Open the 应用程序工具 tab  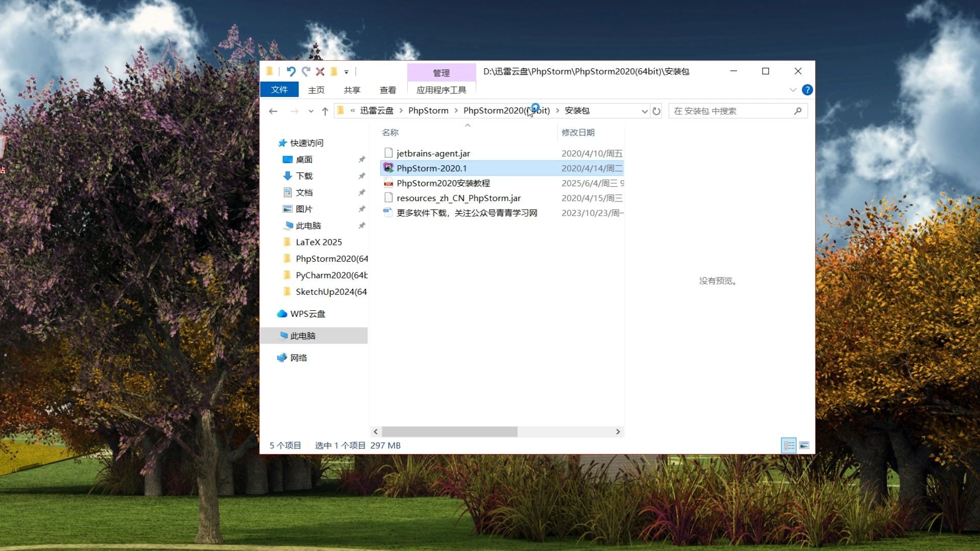pos(442,90)
